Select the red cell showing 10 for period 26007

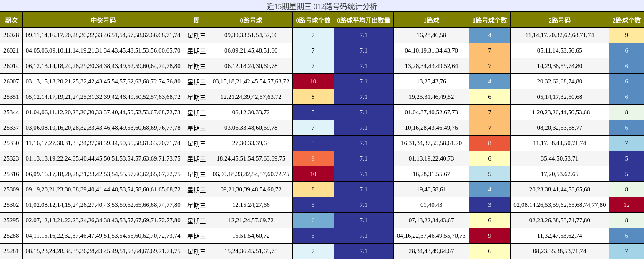coord(312,81)
